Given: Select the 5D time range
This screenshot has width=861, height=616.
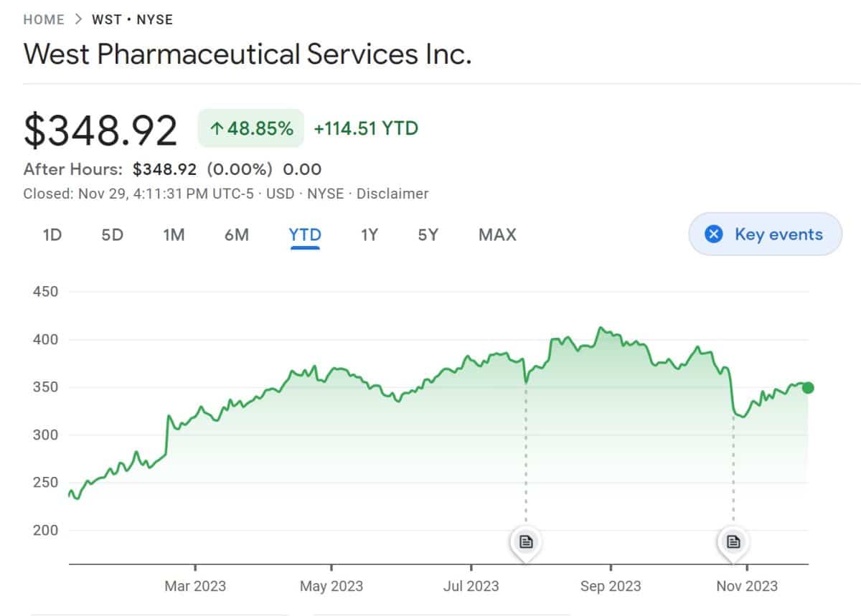Looking at the screenshot, I should click(112, 234).
